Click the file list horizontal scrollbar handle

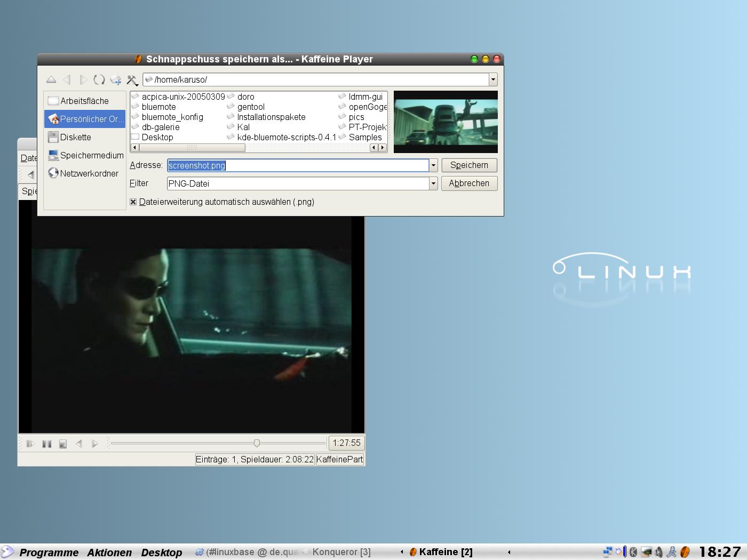[x=192, y=148]
